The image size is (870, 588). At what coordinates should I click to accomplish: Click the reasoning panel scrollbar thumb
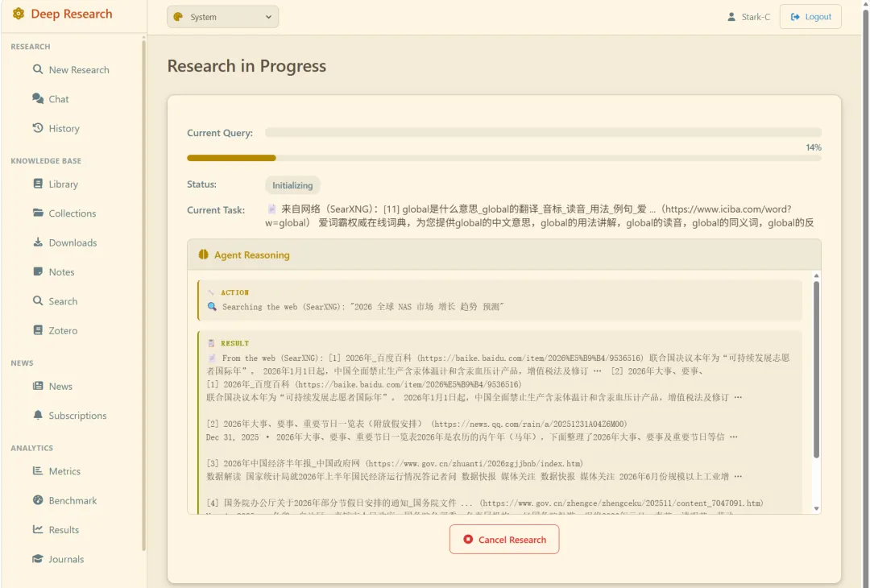(816, 369)
